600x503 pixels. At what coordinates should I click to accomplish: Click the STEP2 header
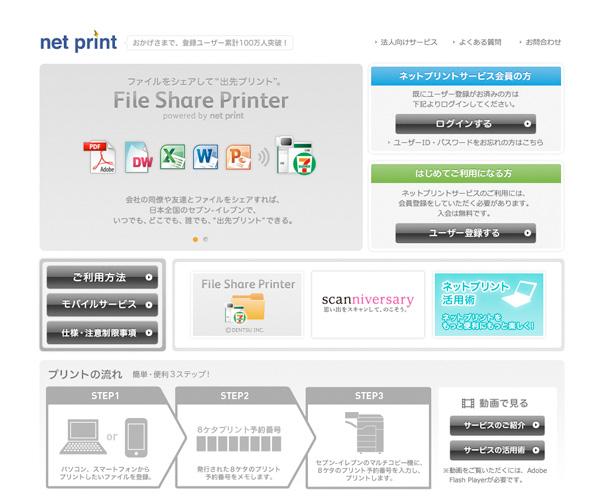coord(234,396)
